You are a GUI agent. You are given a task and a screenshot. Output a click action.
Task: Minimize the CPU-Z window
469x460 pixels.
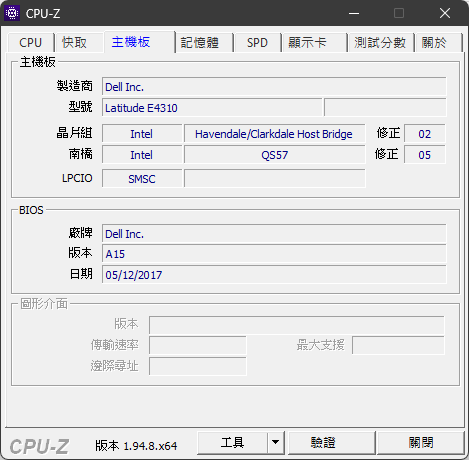coord(354,13)
